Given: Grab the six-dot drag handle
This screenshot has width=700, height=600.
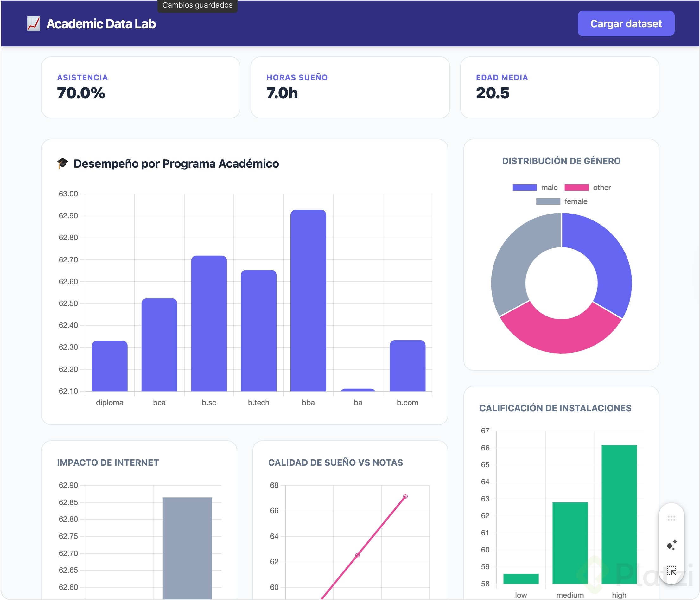Looking at the screenshot, I should click(671, 518).
